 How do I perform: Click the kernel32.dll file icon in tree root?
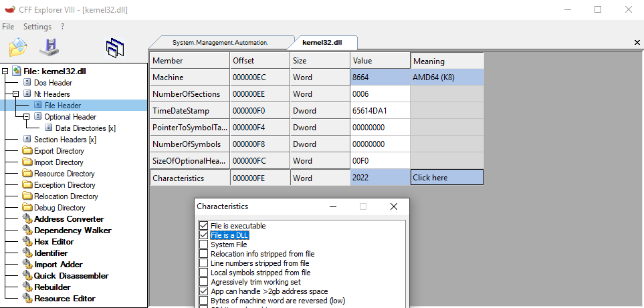17,71
